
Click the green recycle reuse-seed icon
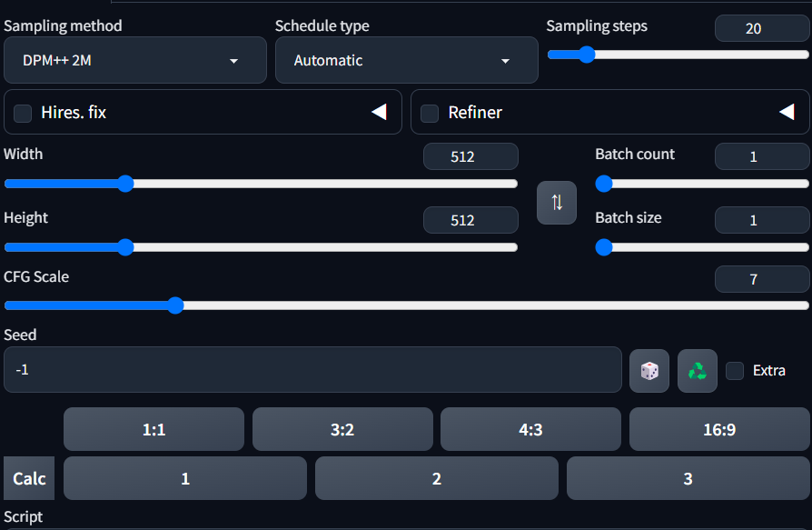click(697, 371)
